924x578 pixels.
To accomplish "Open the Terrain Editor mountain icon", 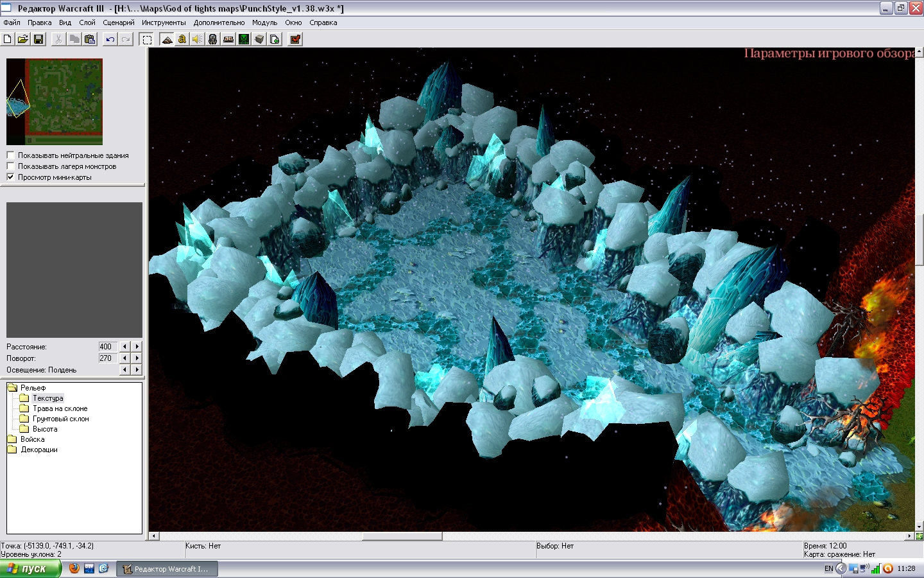I will coord(167,39).
